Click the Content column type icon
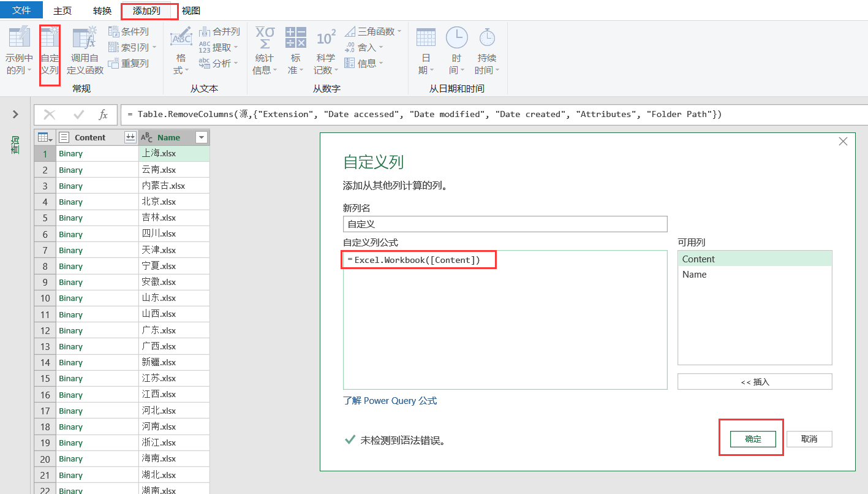The width and height of the screenshot is (868, 494). tap(64, 137)
